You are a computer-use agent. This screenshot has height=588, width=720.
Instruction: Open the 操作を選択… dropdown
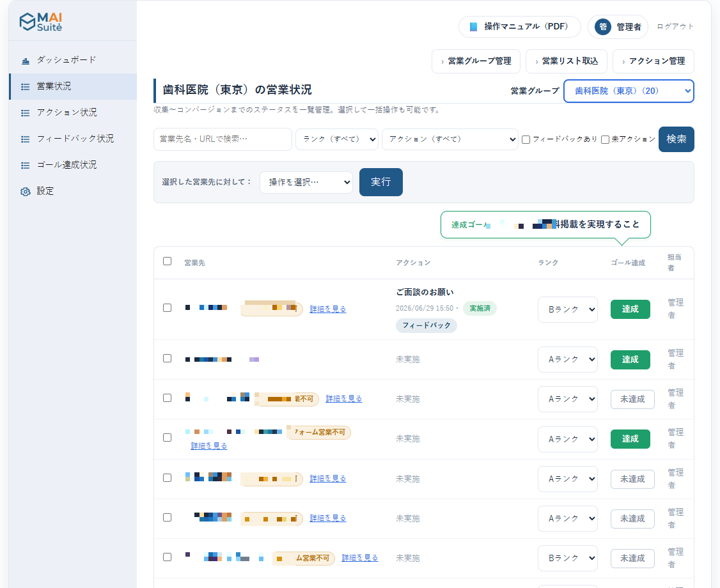pos(306,182)
